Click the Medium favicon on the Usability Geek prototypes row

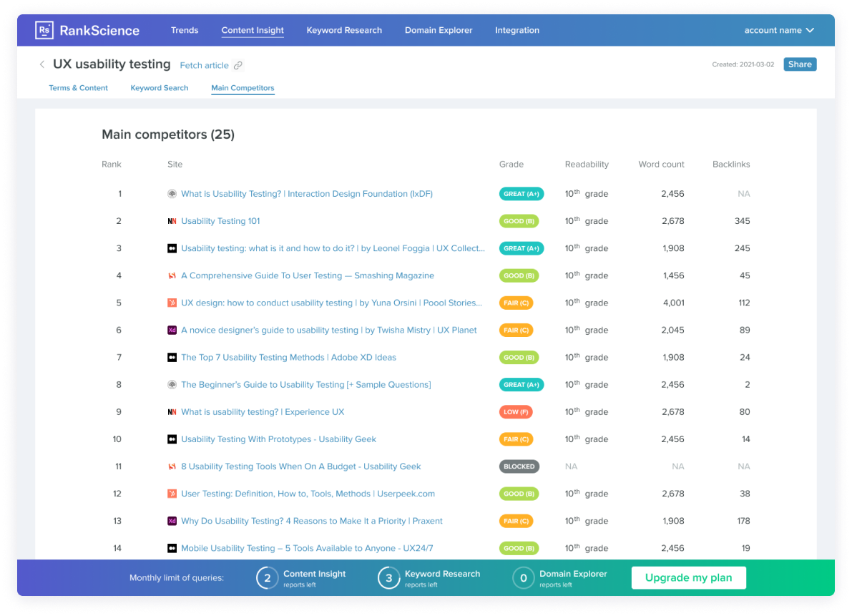pos(171,439)
